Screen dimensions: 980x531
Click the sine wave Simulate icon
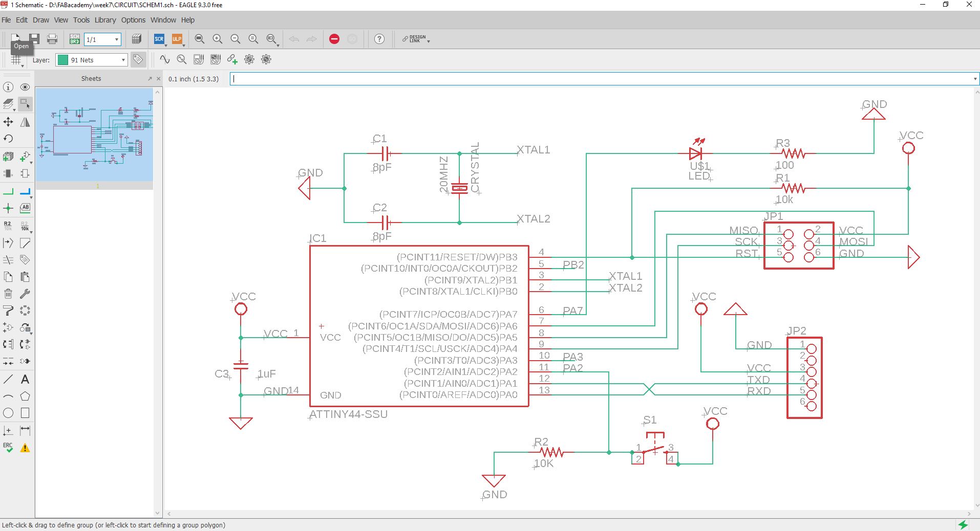pyautogui.click(x=164, y=59)
